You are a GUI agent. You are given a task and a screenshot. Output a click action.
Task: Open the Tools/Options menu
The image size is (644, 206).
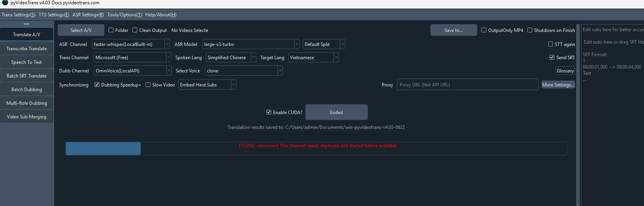pos(124,15)
